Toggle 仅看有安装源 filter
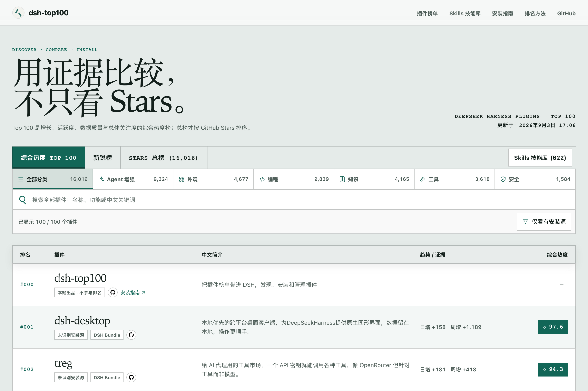The height and width of the screenshot is (391, 588). point(544,222)
